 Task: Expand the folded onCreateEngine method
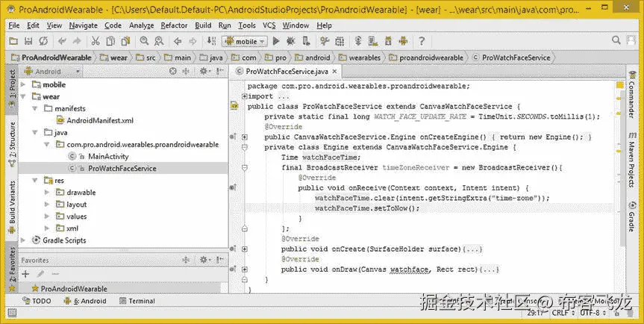point(245,137)
